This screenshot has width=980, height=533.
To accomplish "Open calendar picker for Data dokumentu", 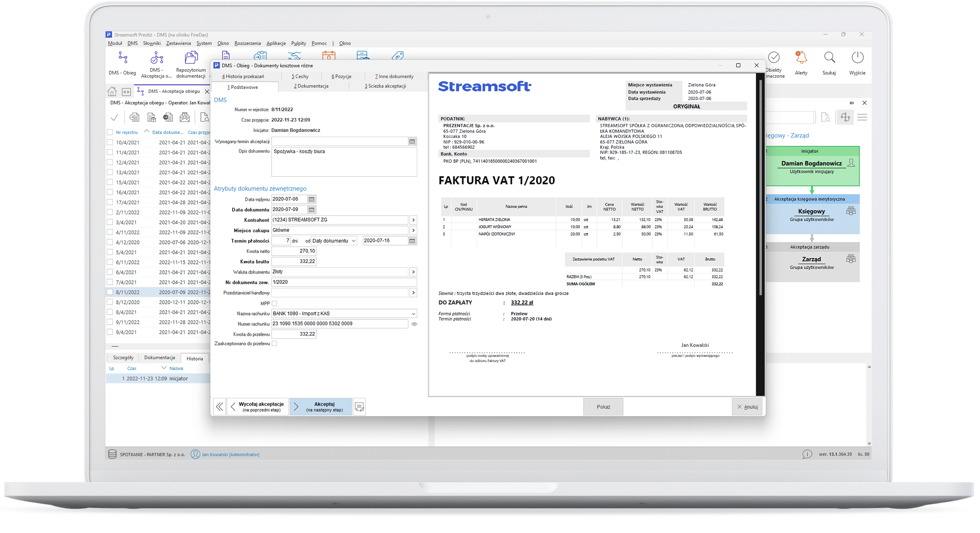I will click(312, 210).
